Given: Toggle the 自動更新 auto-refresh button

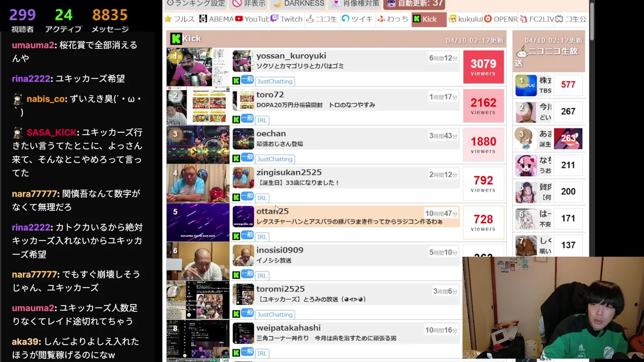Looking at the screenshot, I should tap(415, 4).
